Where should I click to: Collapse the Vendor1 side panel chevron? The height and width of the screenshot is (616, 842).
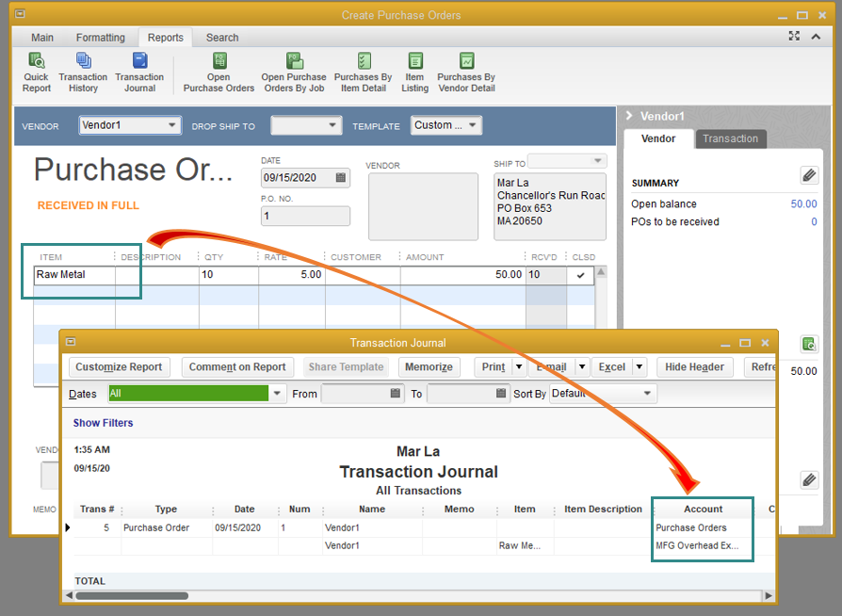coord(629,116)
